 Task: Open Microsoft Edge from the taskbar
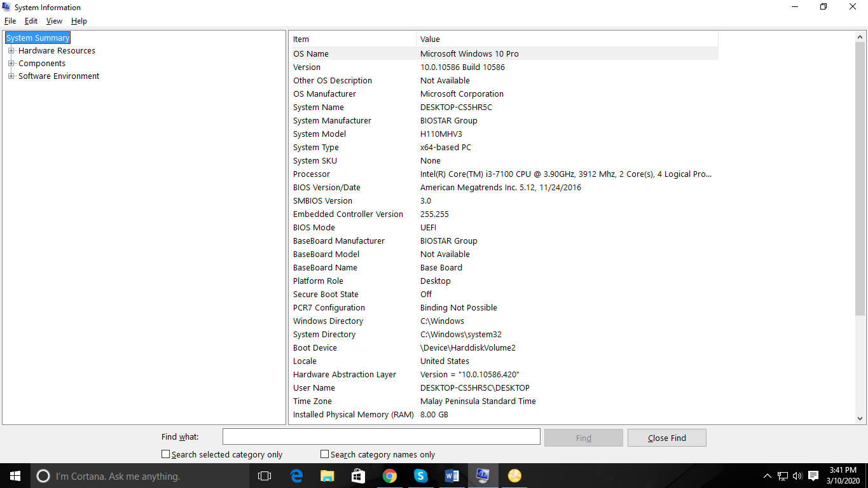pyautogui.click(x=296, y=476)
